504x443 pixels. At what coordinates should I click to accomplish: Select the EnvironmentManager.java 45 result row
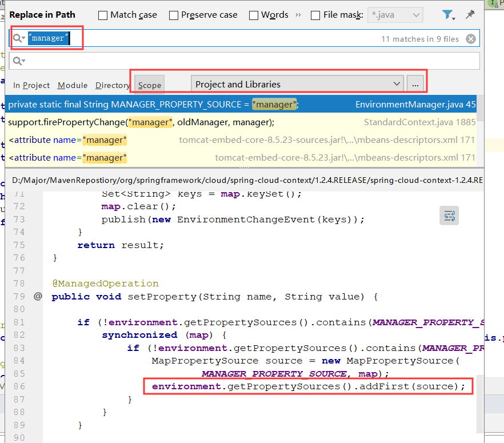point(241,104)
